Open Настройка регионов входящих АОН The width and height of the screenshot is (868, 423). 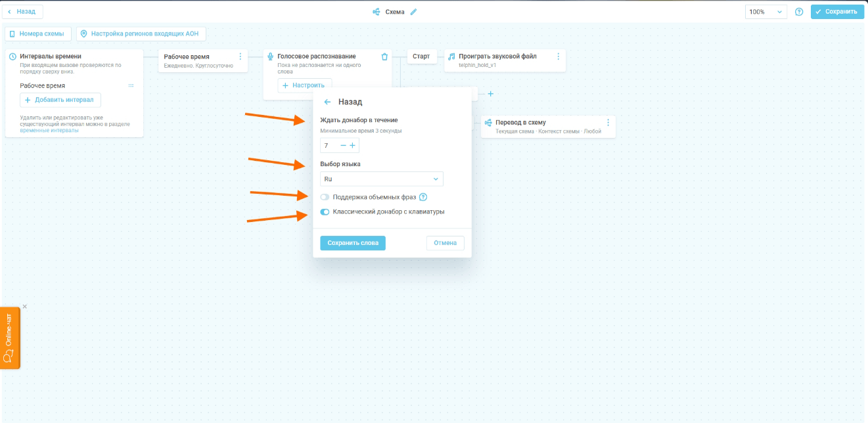141,33
